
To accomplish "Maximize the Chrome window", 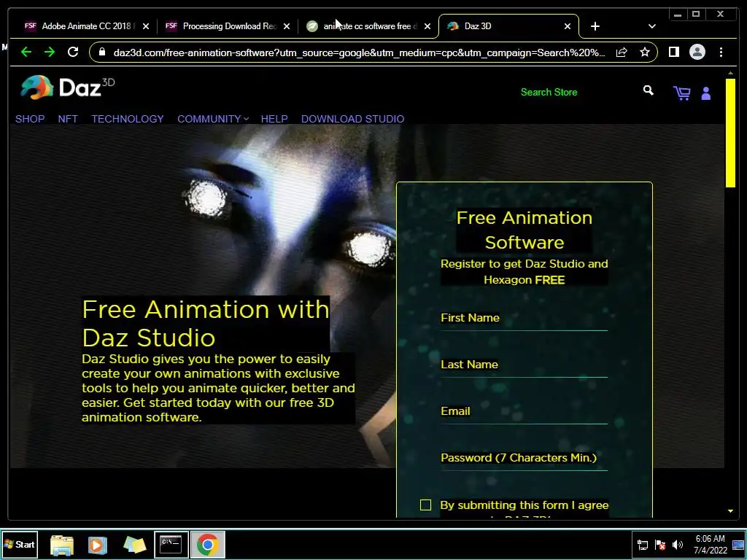I will click(696, 15).
